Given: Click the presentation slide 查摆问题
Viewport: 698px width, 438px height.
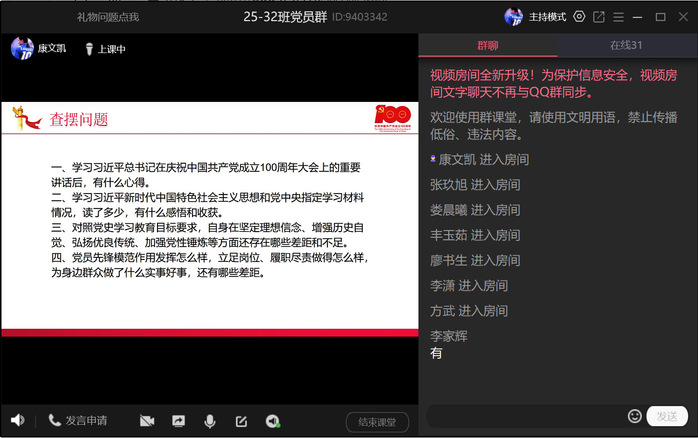Looking at the screenshot, I should (208, 216).
